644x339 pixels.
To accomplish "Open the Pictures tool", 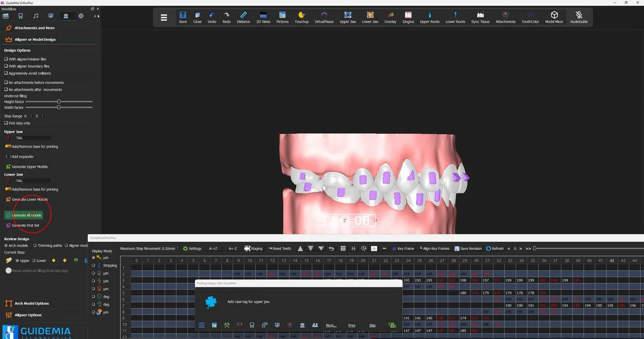I will pyautogui.click(x=282, y=17).
